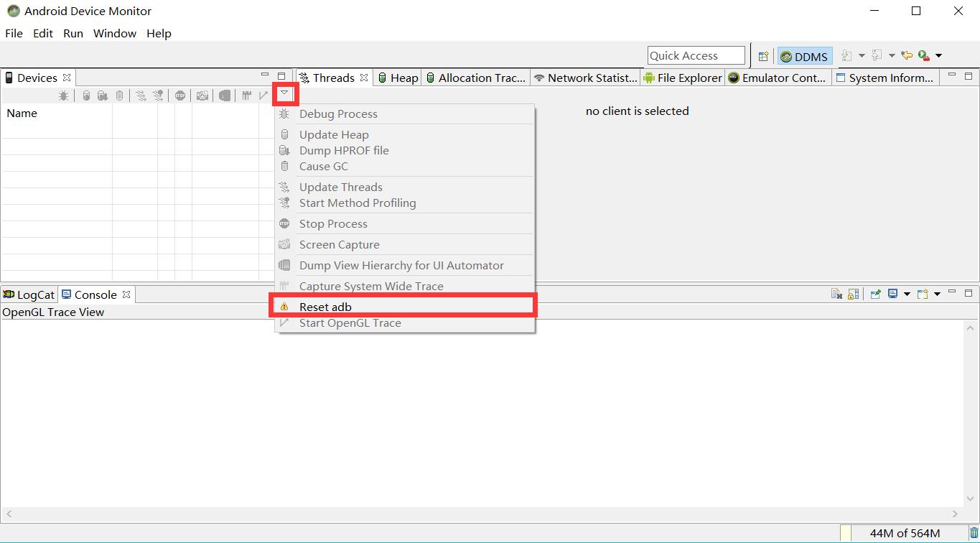Close the Console tab
Image resolution: width=980 pixels, height=543 pixels.
(x=126, y=294)
